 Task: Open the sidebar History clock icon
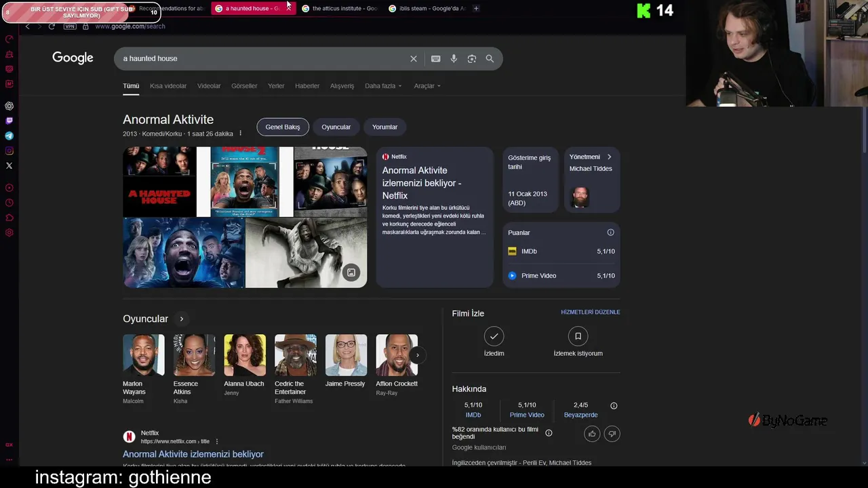tap(9, 203)
